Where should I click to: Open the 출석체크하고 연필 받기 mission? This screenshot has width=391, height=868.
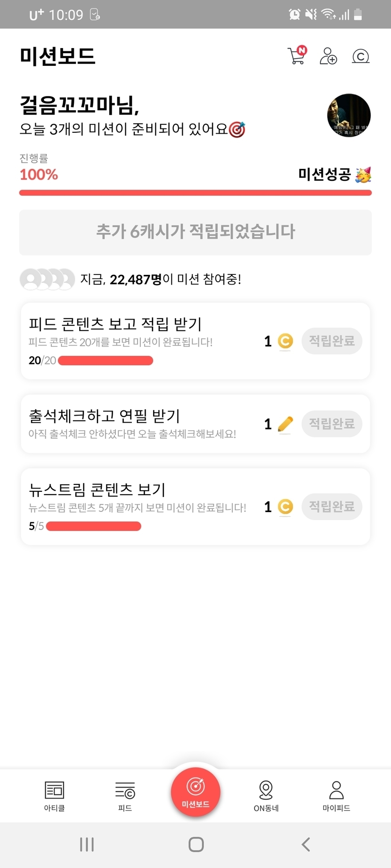click(x=105, y=416)
